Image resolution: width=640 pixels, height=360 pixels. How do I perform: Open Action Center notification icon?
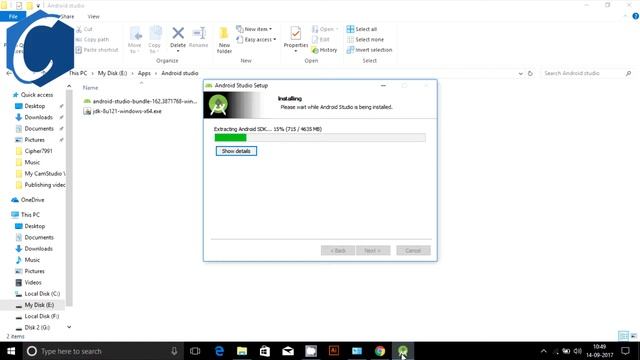(x=625, y=351)
